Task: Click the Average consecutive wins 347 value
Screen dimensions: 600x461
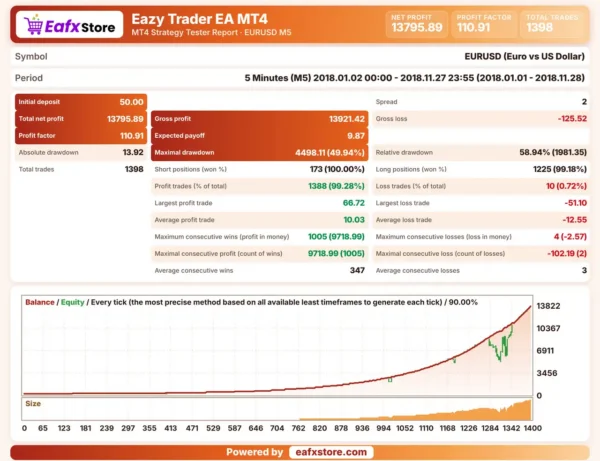Action: [357, 270]
